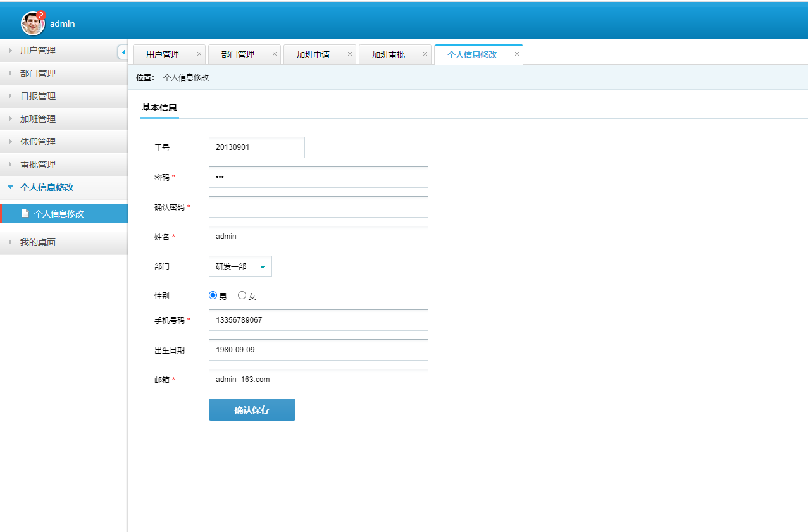Close the 加班申请 tab
The width and height of the screenshot is (808, 532).
pyautogui.click(x=350, y=54)
